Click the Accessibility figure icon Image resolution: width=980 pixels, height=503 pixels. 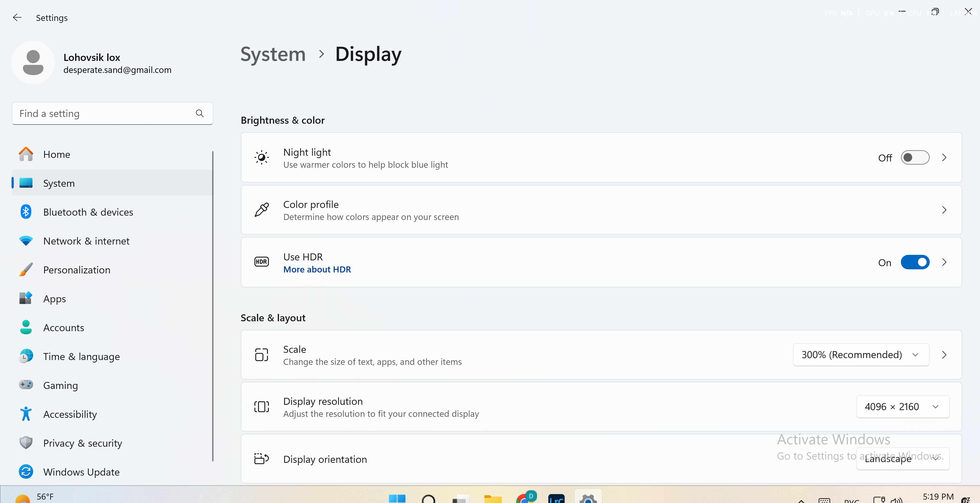pyautogui.click(x=26, y=414)
